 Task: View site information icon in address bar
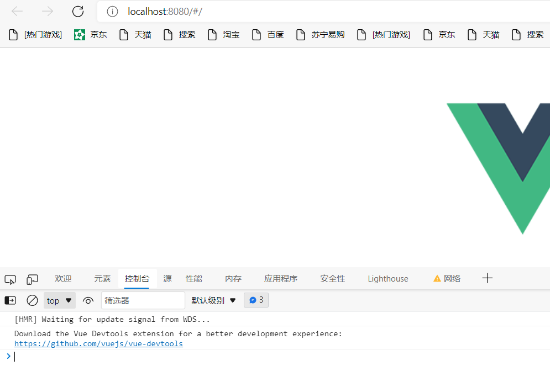[x=112, y=12]
